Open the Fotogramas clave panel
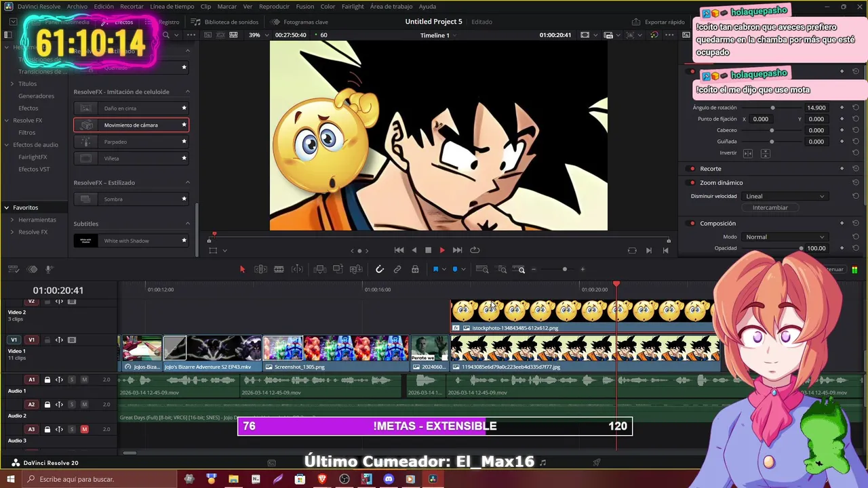Image resolution: width=868 pixels, height=488 pixels. tap(300, 22)
